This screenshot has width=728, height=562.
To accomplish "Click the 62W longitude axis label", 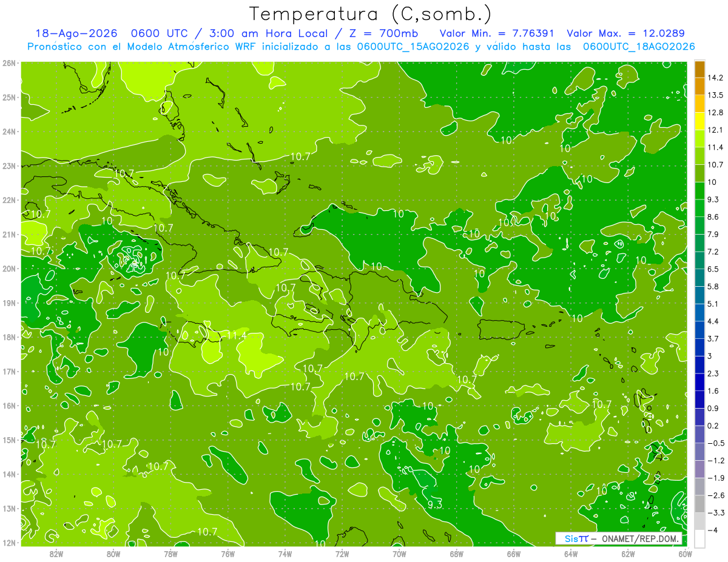I will click(x=628, y=554).
